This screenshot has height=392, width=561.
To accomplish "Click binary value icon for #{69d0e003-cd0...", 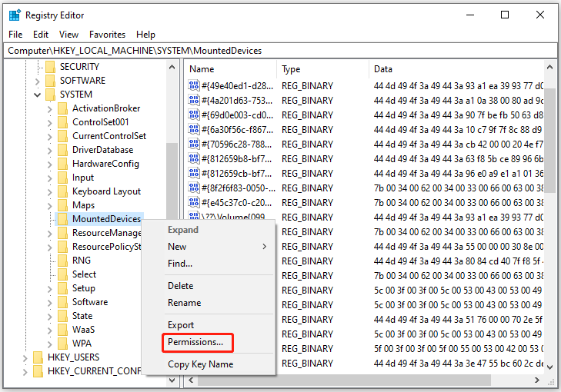I will tap(194, 115).
